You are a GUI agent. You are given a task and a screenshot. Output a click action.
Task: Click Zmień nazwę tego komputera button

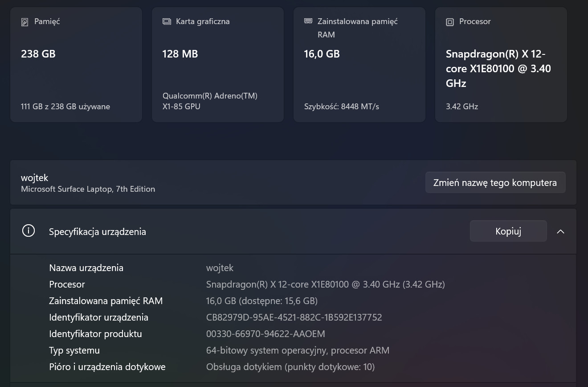point(495,183)
